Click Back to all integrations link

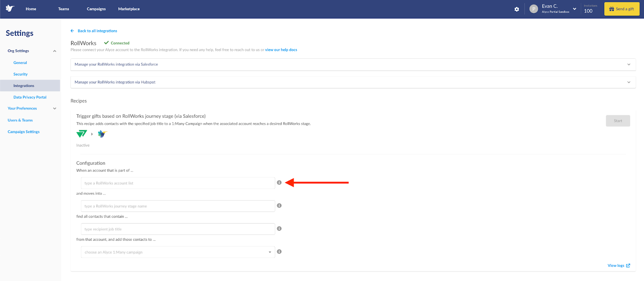pyautogui.click(x=97, y=31)
